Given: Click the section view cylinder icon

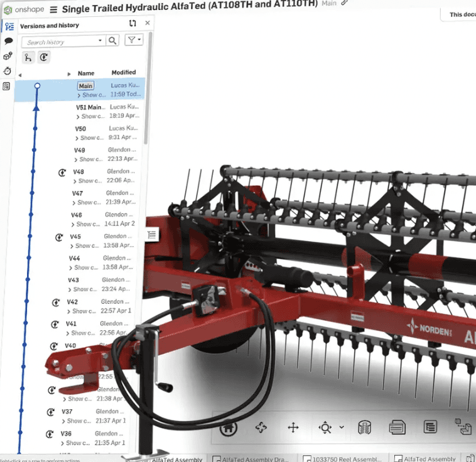Looking at the screenshot, I should 365,427.
